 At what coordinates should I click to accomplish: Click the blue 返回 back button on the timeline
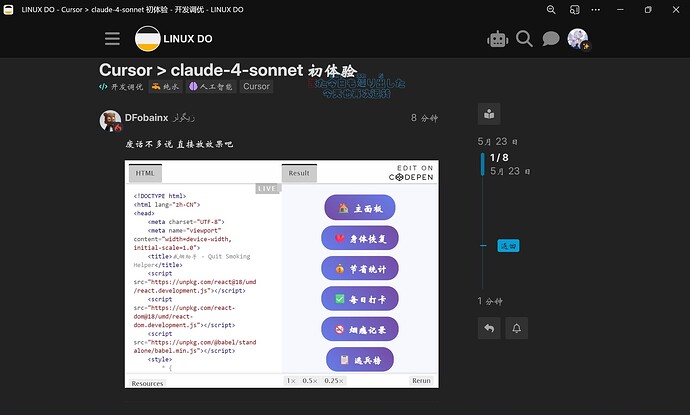click(508, 246)
